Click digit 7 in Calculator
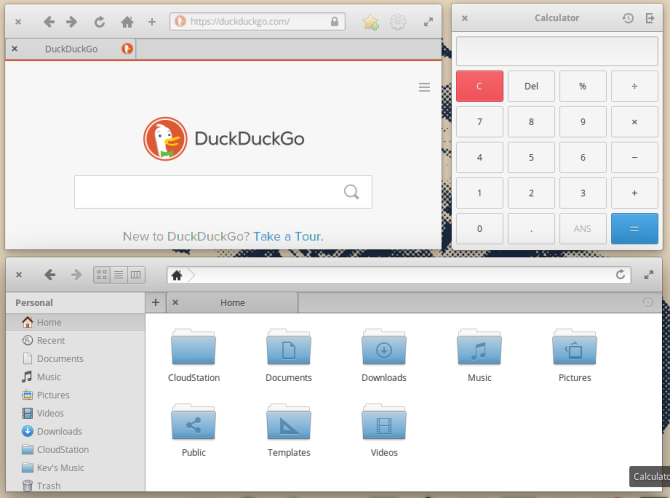 click(x=479, y=122)
